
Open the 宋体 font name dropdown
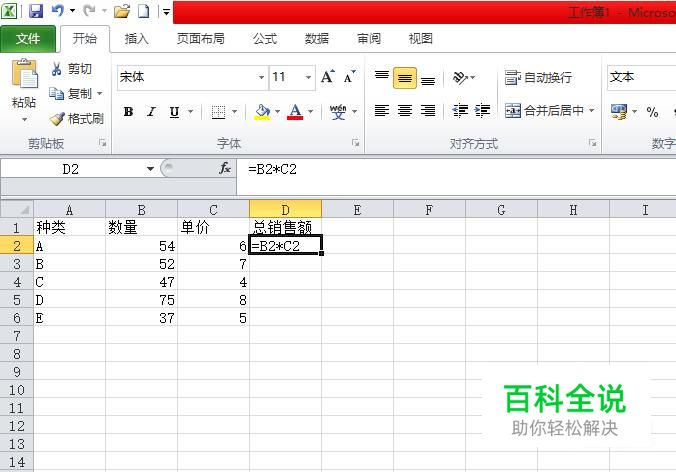pyautogui.click(x=261, y=77)
